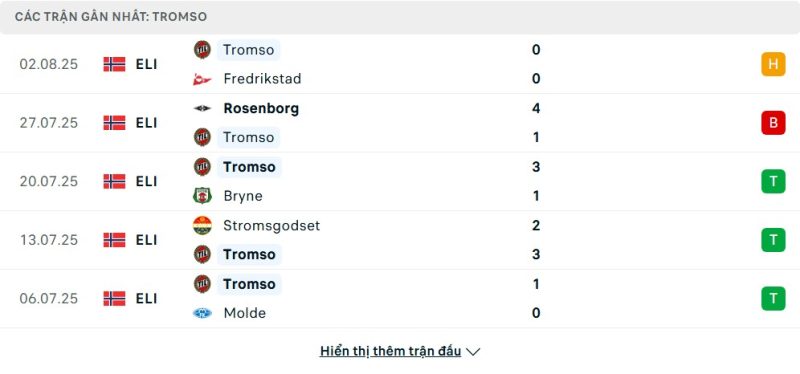Viewport: 800px width, 374px height.
Task: Open ELI league label for 27.07.25 match
Action: coord(146,123)
